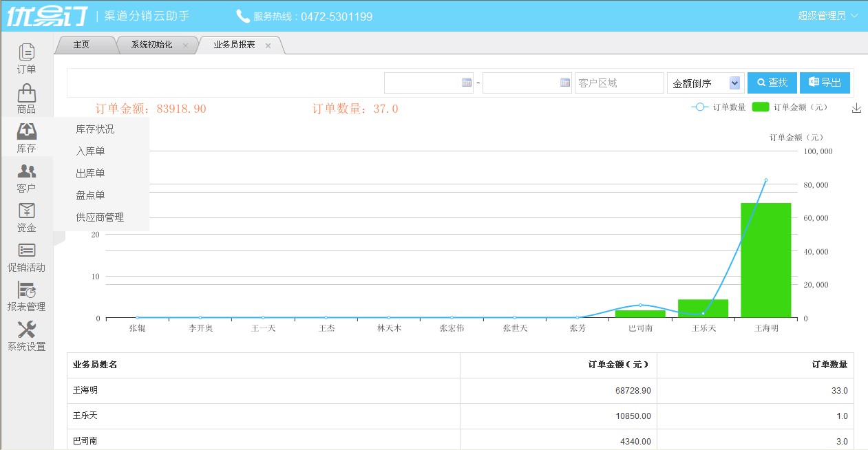The width and height of the screenshot is (868, 450).
Task: Toggle 订单金额 green legend swatch
Action: [x=760, y=107]
